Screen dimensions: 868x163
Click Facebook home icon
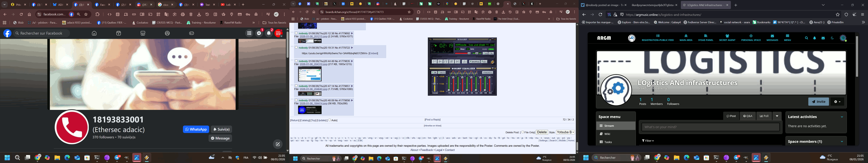click(94, 33)
